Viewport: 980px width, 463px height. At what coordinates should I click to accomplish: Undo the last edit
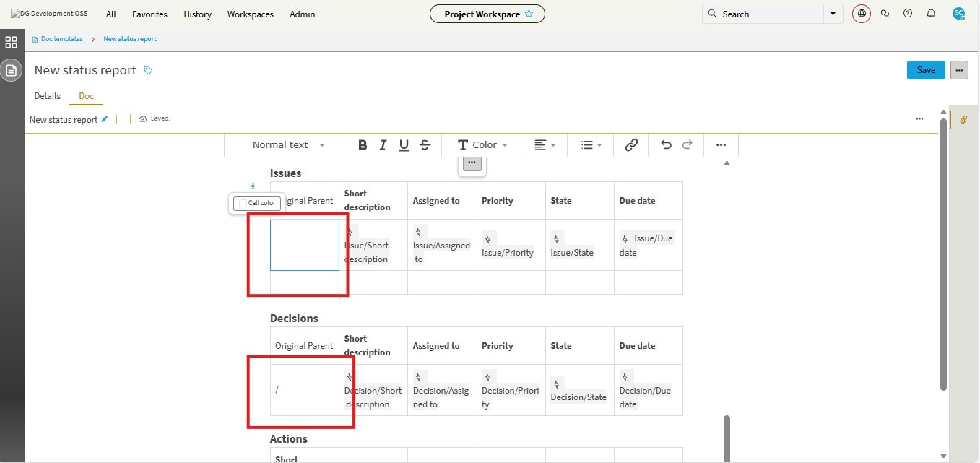(x=666, y=145)
